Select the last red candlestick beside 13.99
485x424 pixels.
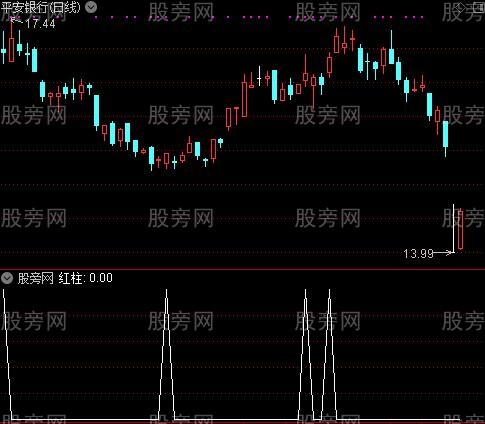pyautogui.click(x=461, y=229)
